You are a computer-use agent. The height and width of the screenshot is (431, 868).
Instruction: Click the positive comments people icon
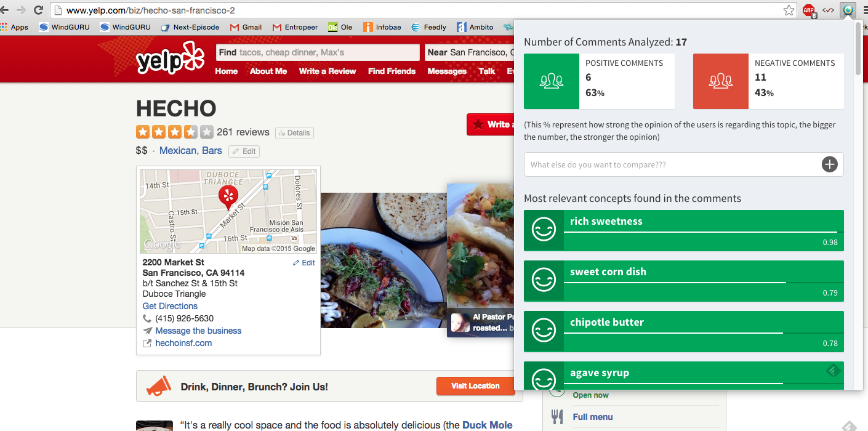tap(552, 81)
